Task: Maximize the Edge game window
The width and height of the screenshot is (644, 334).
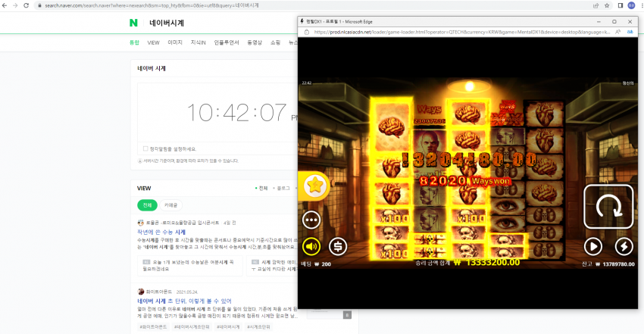Action: coord(614,22)
